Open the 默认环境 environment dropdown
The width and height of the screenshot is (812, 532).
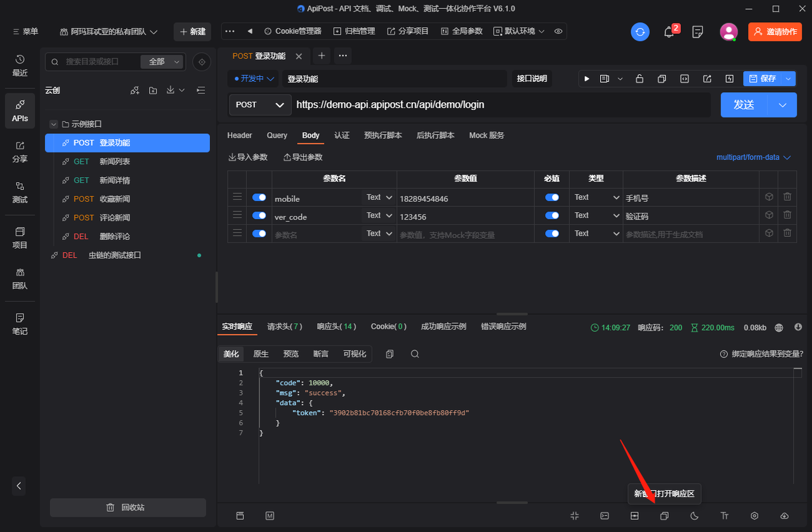point(519,31)
